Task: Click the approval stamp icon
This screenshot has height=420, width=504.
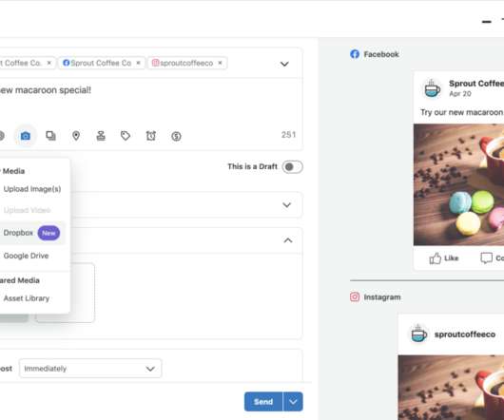Action: click(101, 136)
